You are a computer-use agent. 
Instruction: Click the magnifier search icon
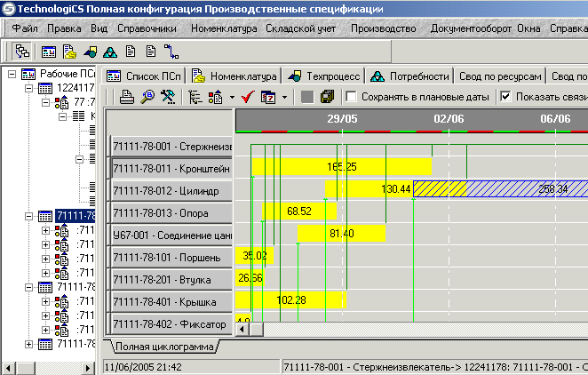pyautogui.click(x=147, y=97)
